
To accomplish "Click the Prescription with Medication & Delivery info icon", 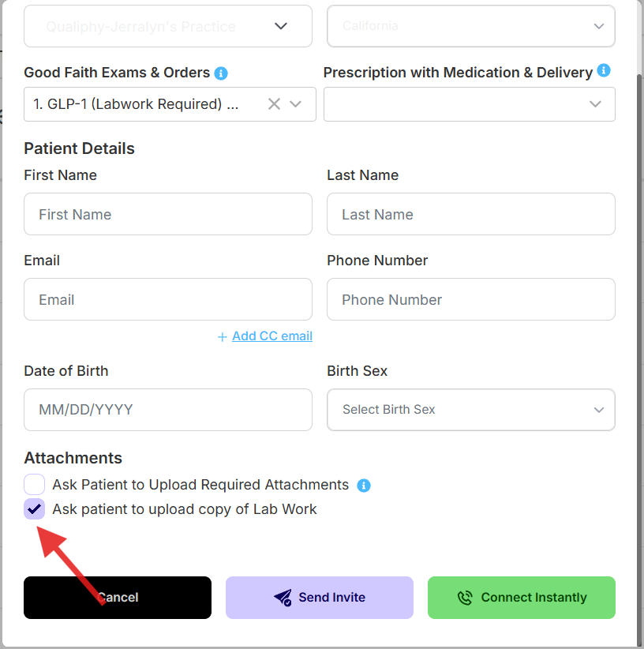I will (x=605, y=71).
